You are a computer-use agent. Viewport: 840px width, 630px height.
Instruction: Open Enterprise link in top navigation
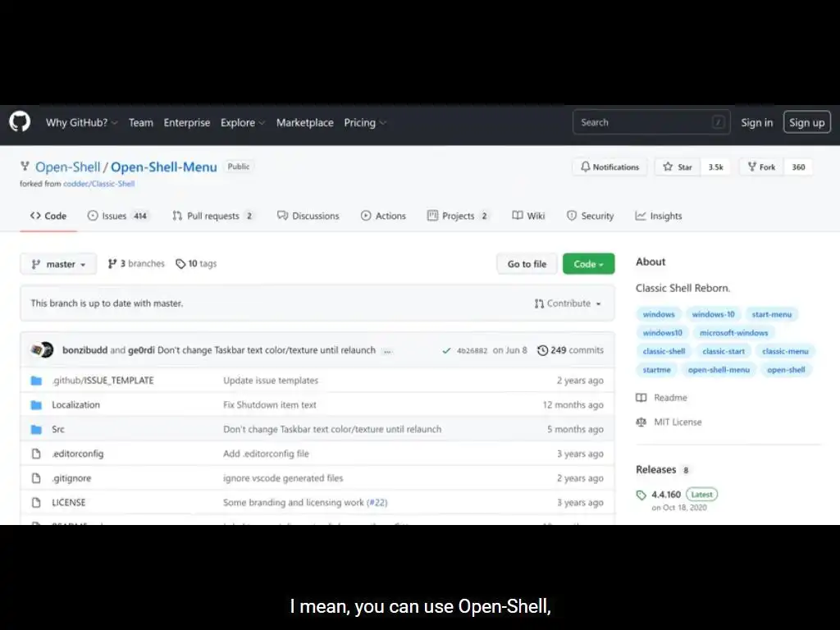click(x=187, y=123)
